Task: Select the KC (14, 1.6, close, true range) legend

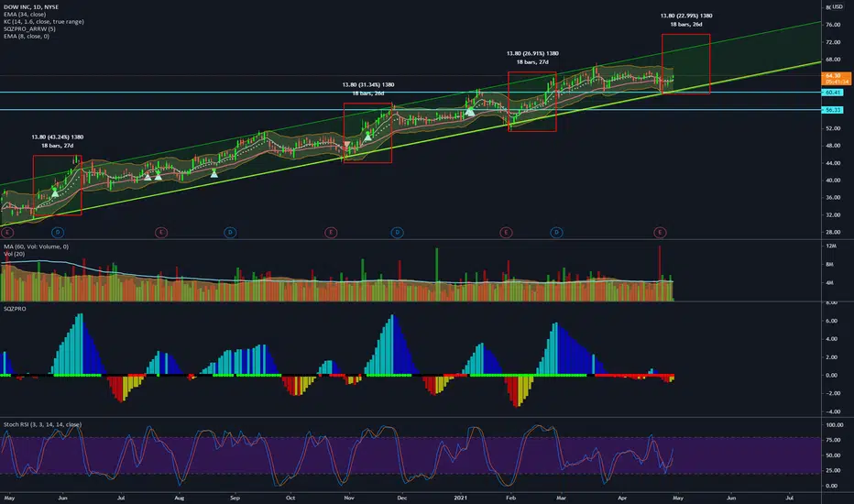Action: click(44, 22)
